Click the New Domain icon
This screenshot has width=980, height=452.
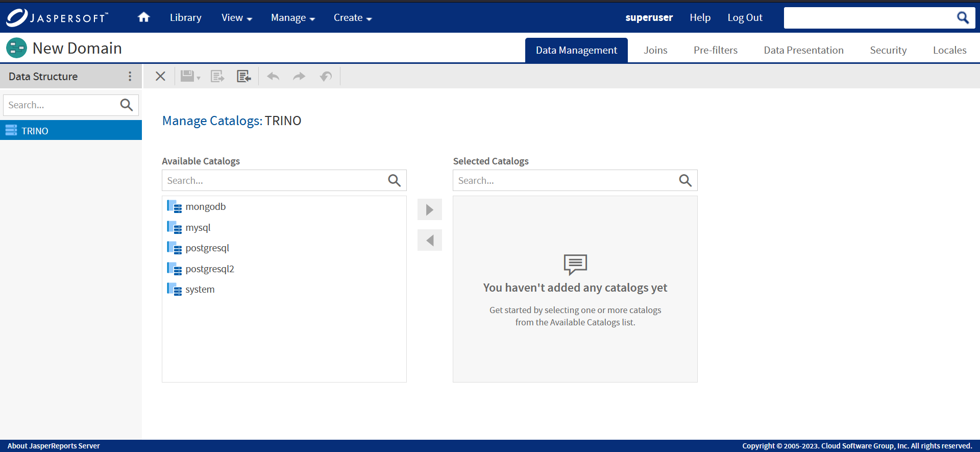[16, 48]
